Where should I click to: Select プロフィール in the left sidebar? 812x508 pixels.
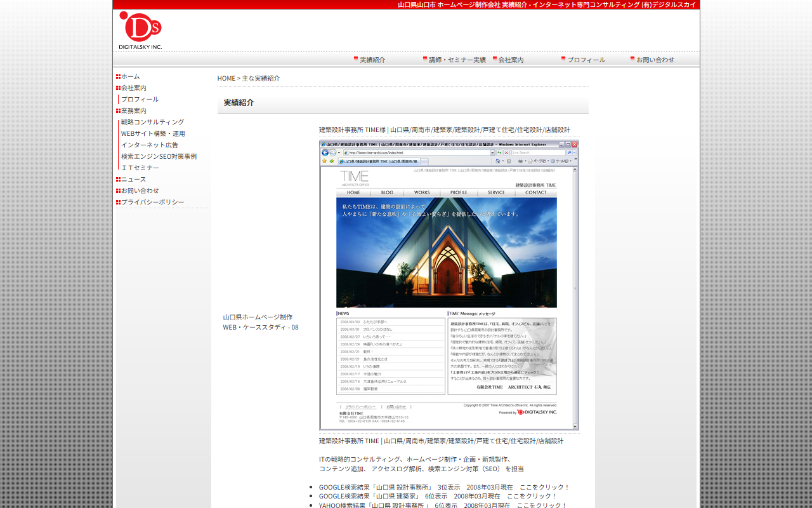coord(140,99)
